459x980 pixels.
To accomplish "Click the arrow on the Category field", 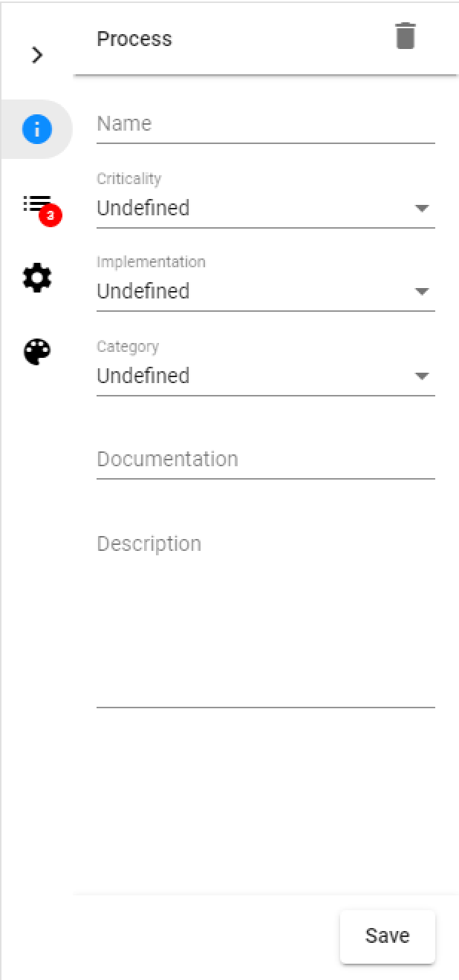I will 422,376.
